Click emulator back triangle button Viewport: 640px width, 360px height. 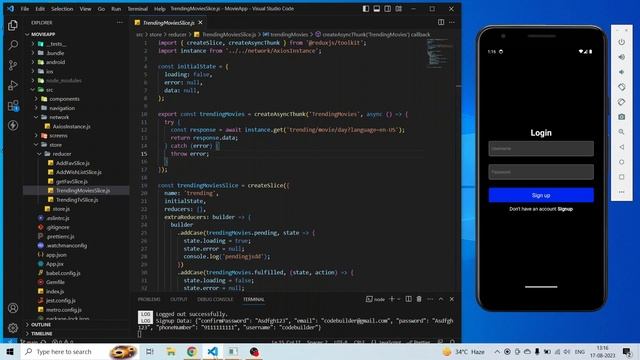[621, 147]
